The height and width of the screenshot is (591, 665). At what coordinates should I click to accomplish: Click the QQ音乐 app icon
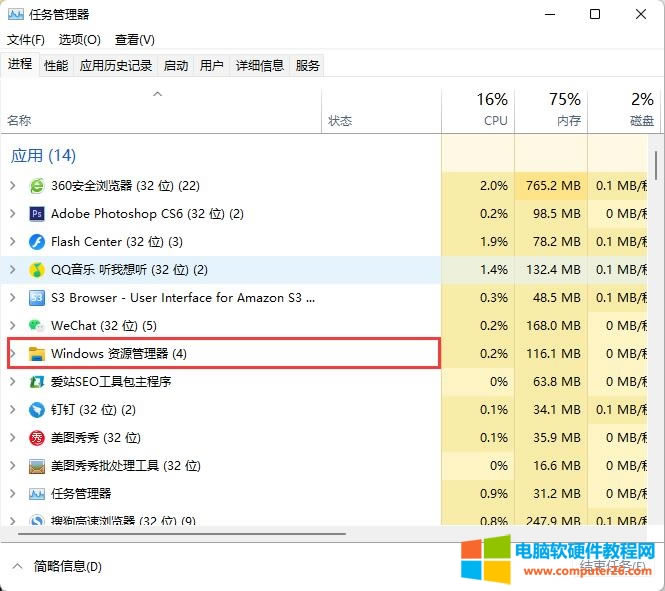pos(37,270)
